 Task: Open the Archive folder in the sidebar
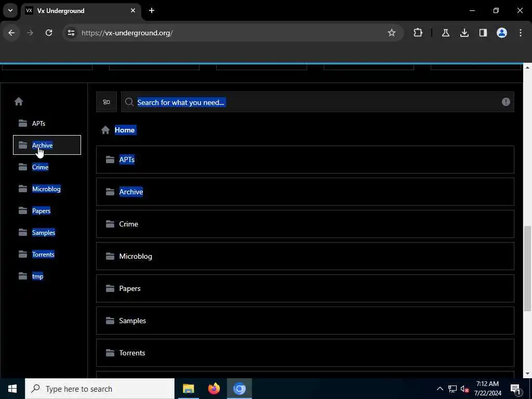[47, 145]
